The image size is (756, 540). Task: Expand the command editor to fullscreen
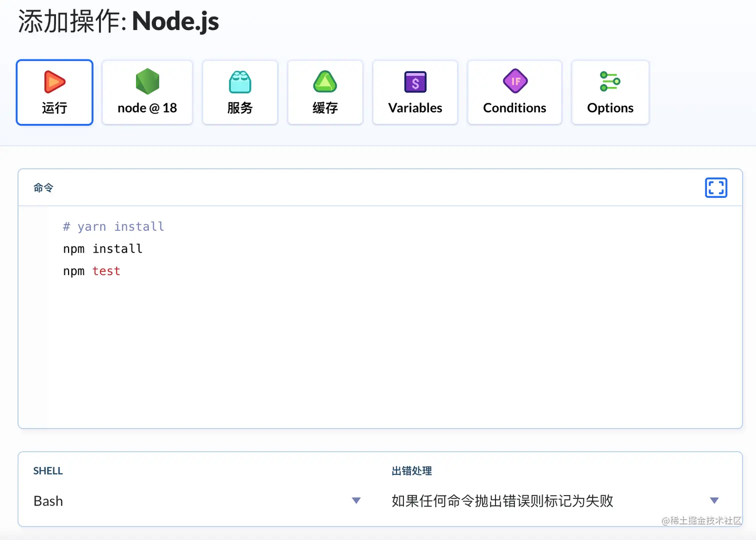click(x=716, y=188)
